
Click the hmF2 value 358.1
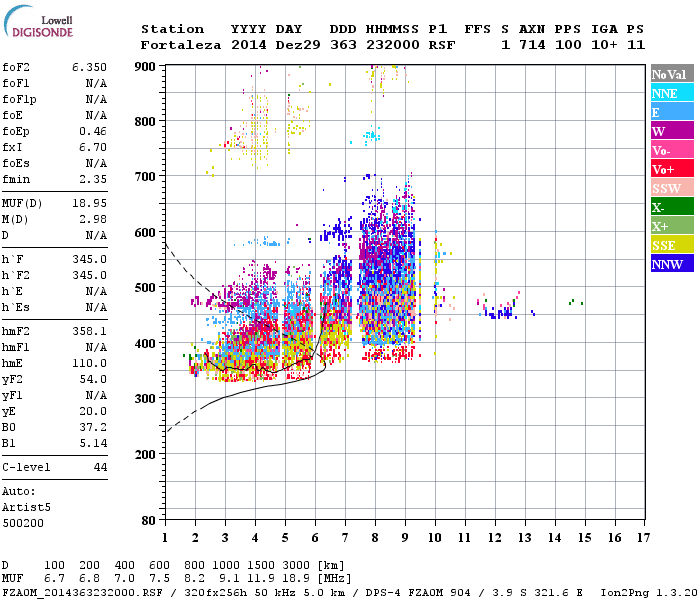click(89, 331)
